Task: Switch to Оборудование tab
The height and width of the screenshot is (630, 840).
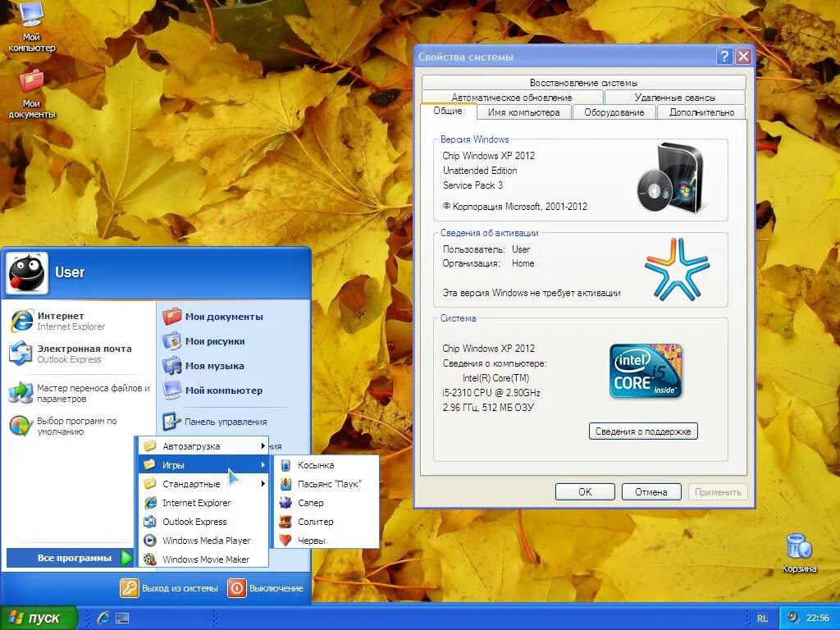Action: [614, 112]
